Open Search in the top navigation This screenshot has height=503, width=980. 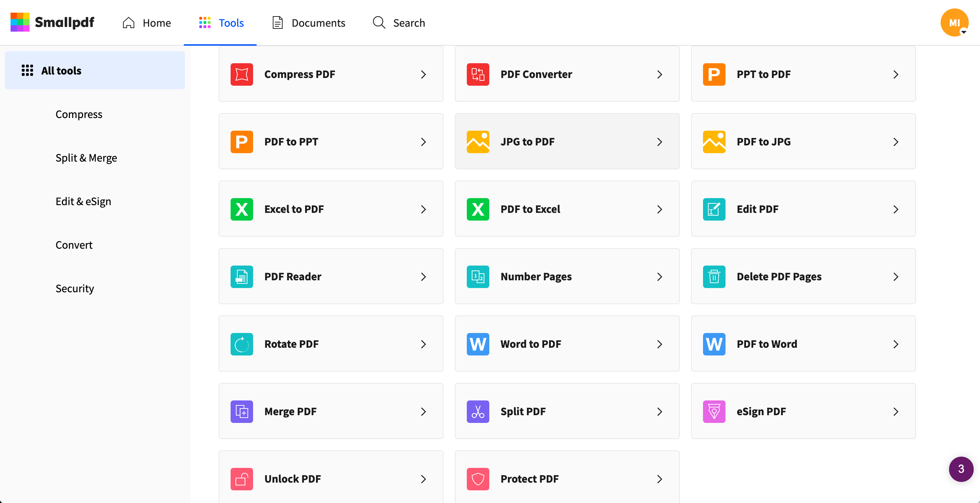pyautogui.click(x=399, y=23)
